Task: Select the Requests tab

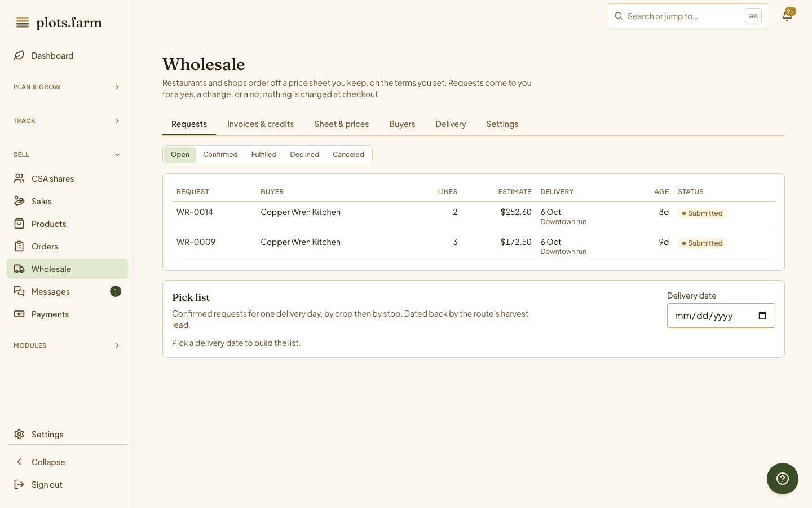Action: click(189, 124)
